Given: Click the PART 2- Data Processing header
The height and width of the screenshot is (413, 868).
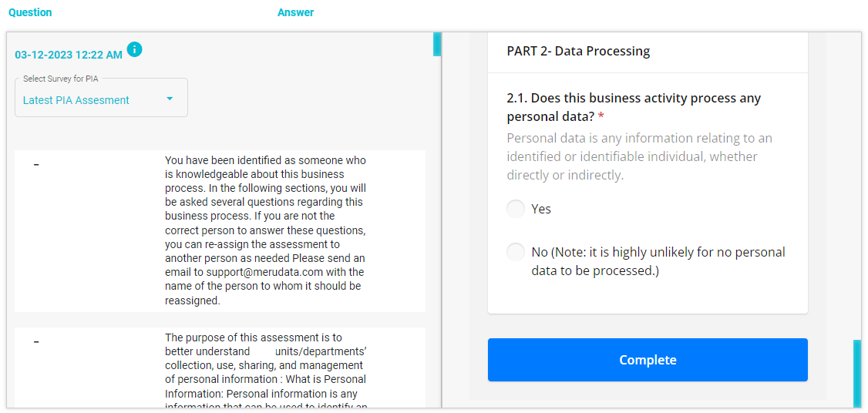Looking at the screenshot, I should point(578,52).
